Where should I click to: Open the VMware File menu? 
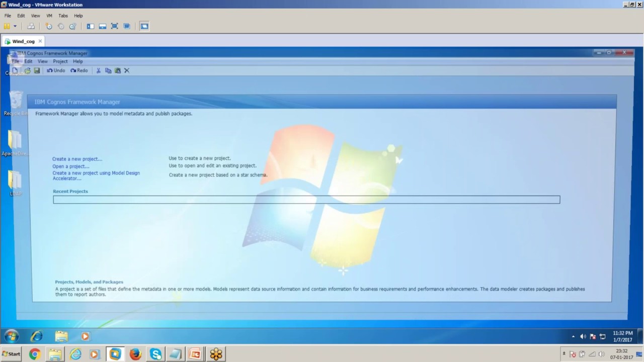[x=8, y=16]
